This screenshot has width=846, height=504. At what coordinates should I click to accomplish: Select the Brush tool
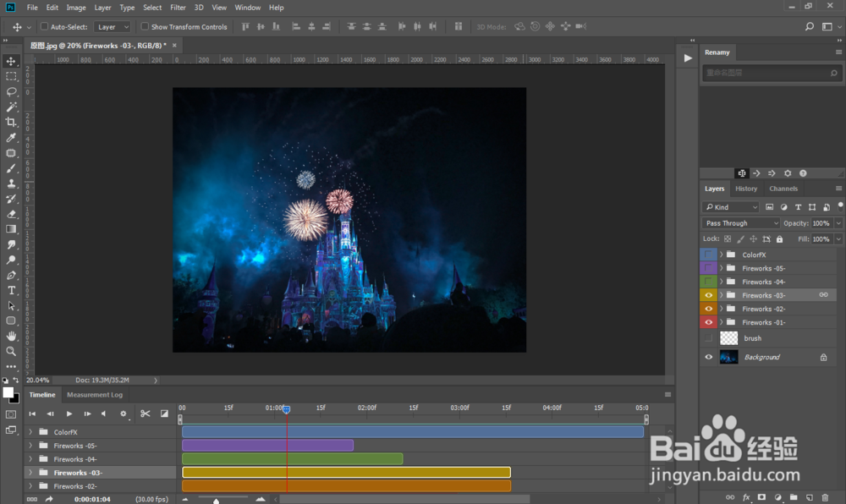click(x=11, y=169)
